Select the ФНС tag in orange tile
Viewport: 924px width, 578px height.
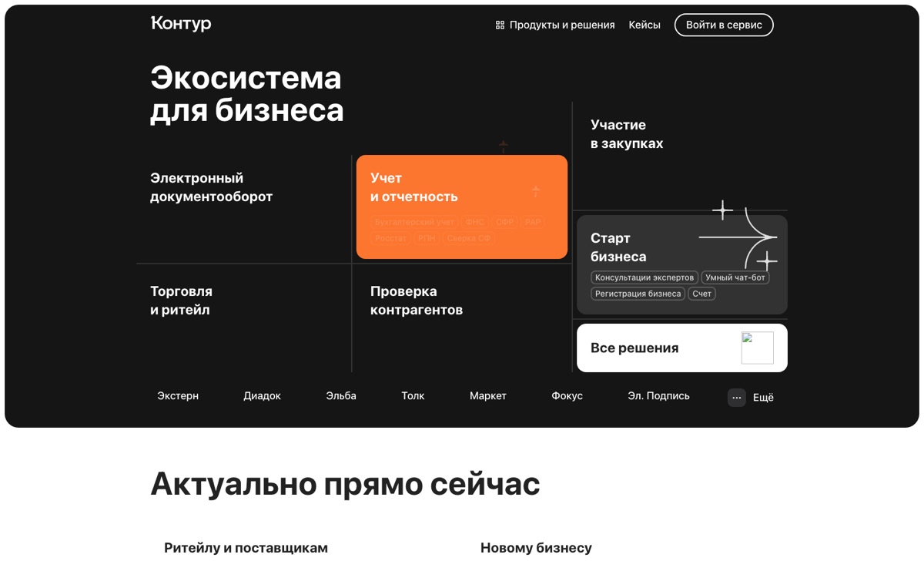pos(475,222)
